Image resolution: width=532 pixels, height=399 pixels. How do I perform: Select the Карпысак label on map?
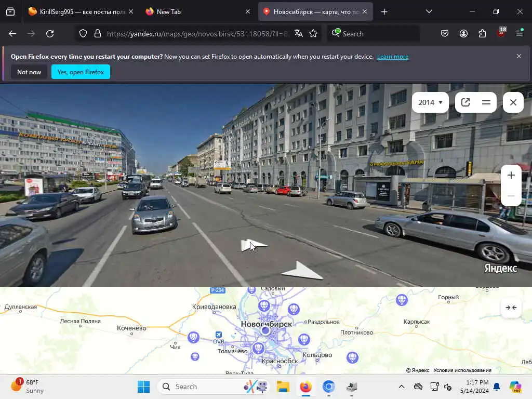pyautogui.click(x=417, y=322)
